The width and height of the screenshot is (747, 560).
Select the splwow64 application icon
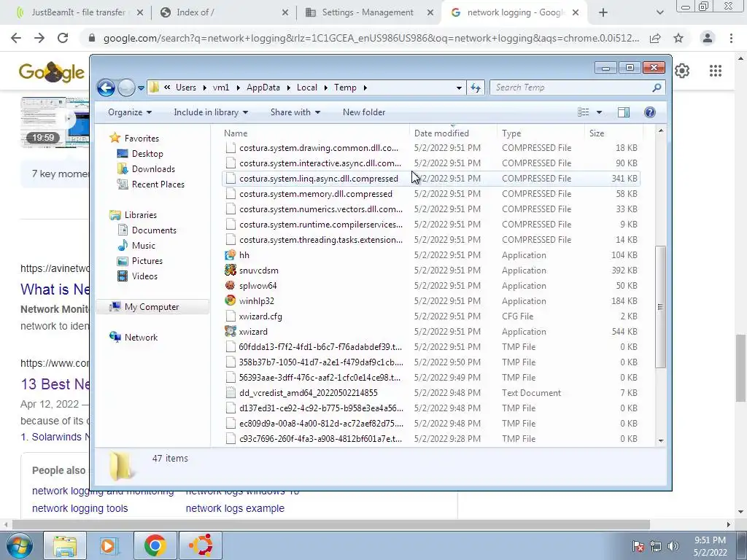(x=231, y=286)
